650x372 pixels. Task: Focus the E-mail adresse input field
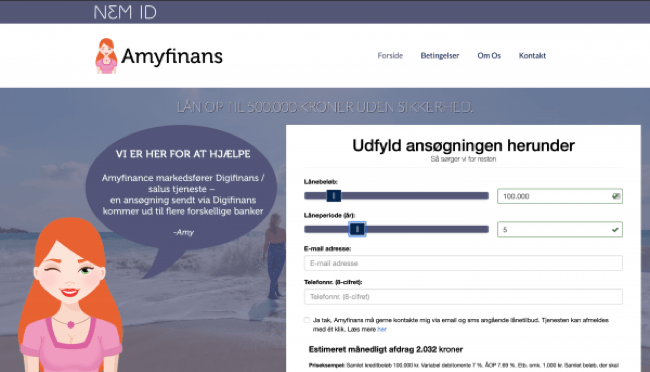(463, 263)
